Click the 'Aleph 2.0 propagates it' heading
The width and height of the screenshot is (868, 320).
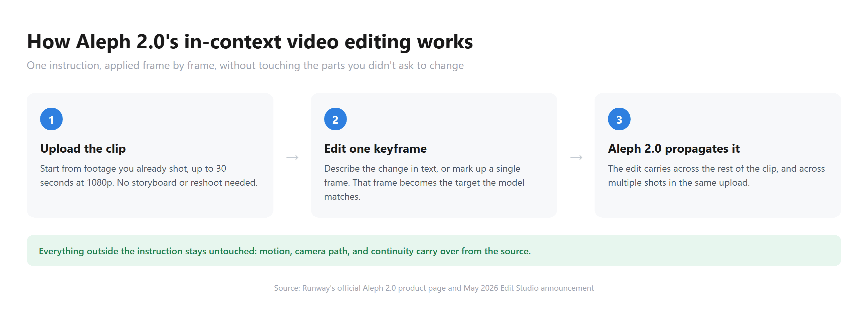tap(674, 148)
